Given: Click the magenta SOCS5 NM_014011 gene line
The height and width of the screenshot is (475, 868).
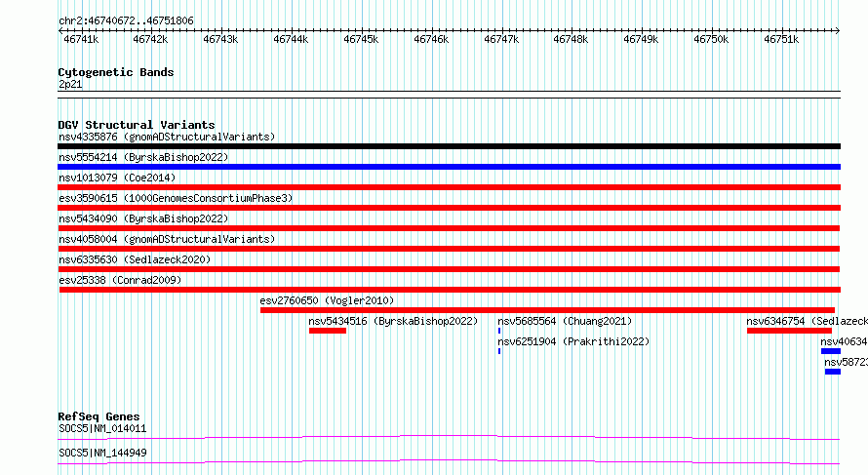Looking at the screenshot, I should click(449, 438).
